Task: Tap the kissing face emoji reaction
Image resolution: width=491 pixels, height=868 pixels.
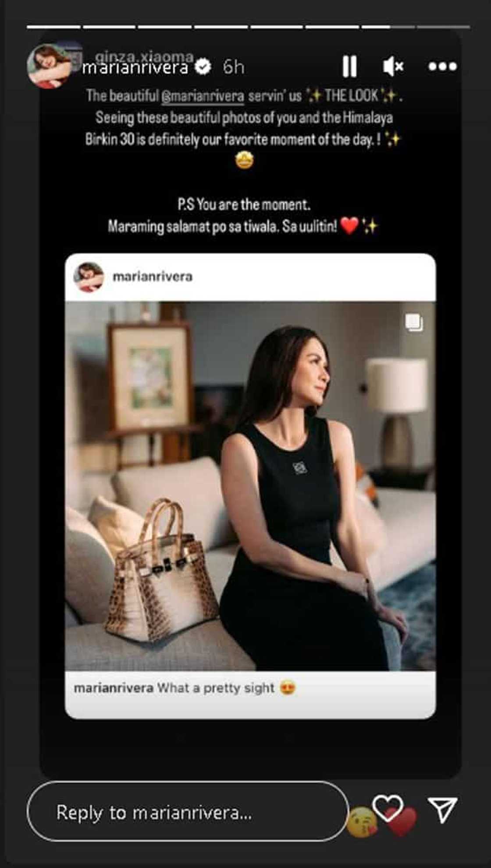Action: (362, 822)
